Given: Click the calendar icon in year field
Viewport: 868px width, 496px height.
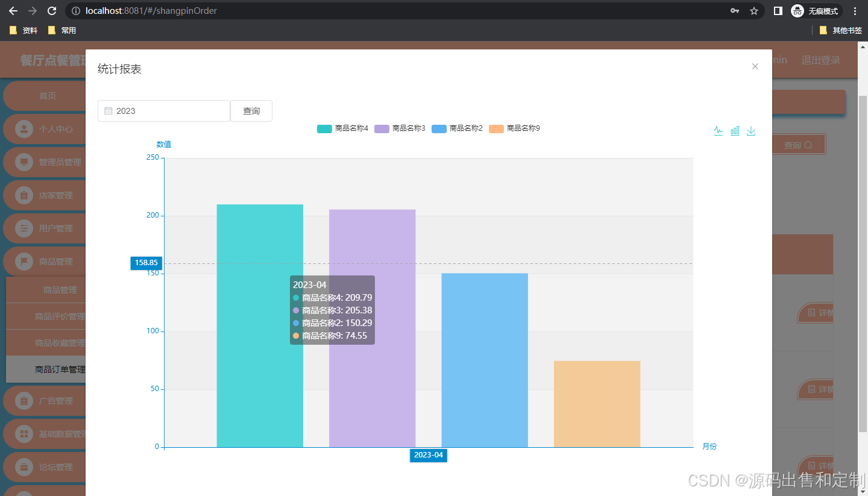Looking at the screenshot, I should (108, 111).
